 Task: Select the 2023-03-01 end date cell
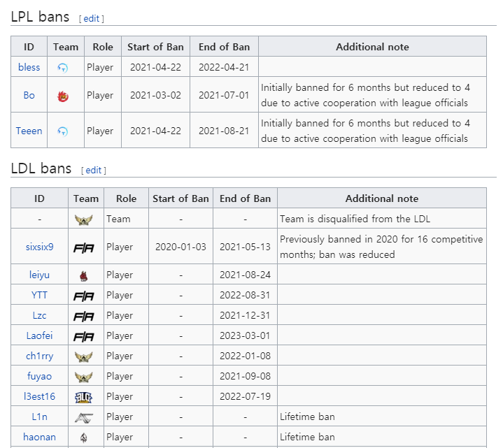pos(246,335)
